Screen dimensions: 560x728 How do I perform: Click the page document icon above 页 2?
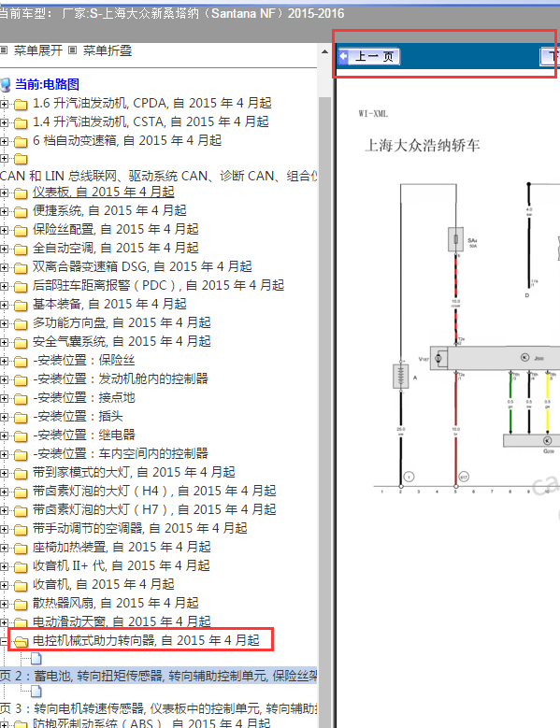pos(36,658)
